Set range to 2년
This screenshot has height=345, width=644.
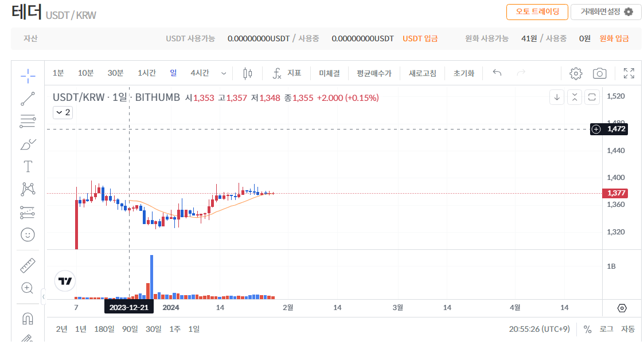61,329
